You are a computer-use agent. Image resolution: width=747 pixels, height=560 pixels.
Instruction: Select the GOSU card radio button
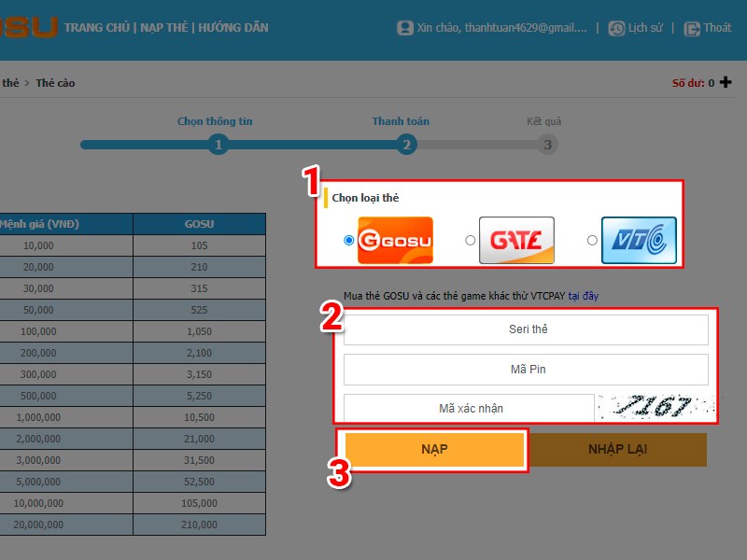tap(348, 241)
